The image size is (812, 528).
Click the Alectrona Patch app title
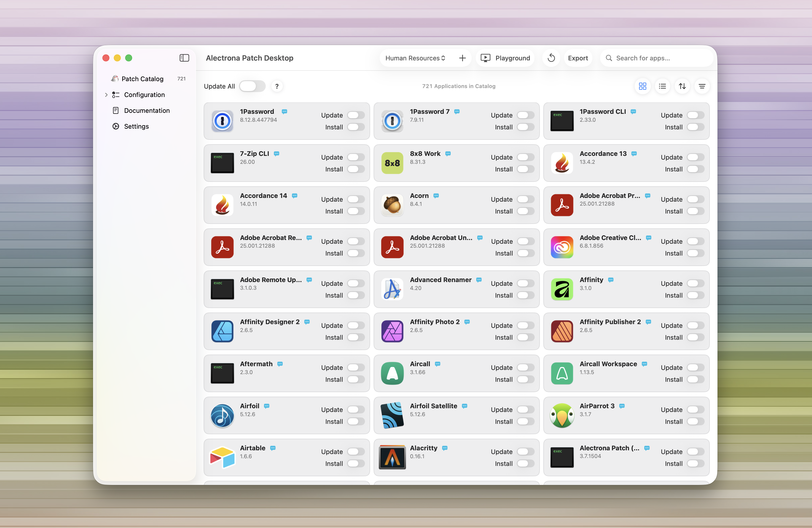(x=609, y=448)
